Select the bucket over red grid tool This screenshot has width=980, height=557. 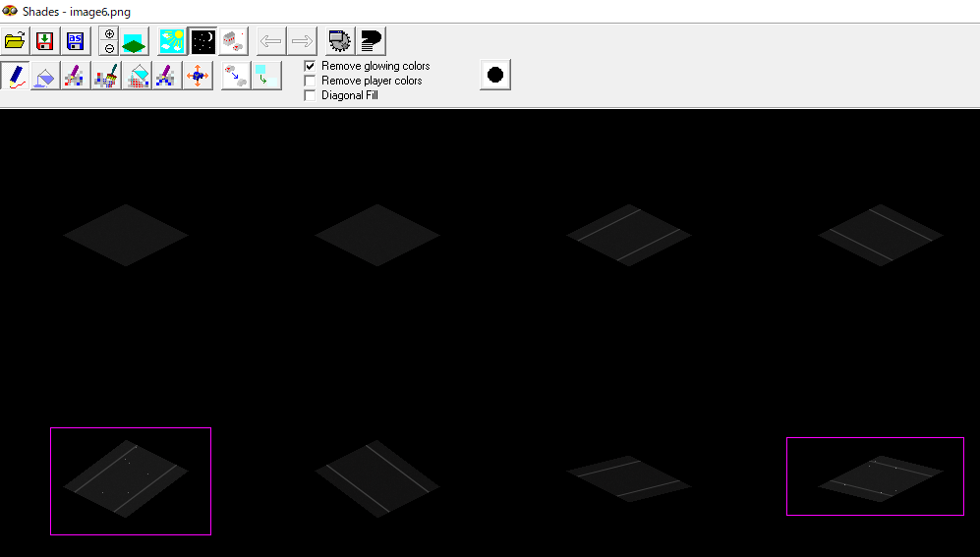tap(137, 76)
